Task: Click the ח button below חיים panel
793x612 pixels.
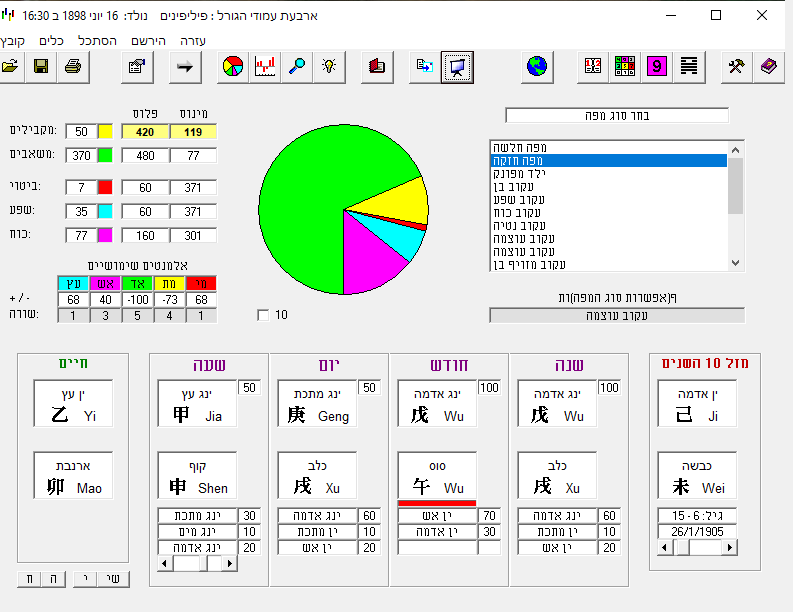Action: (30, 579)
